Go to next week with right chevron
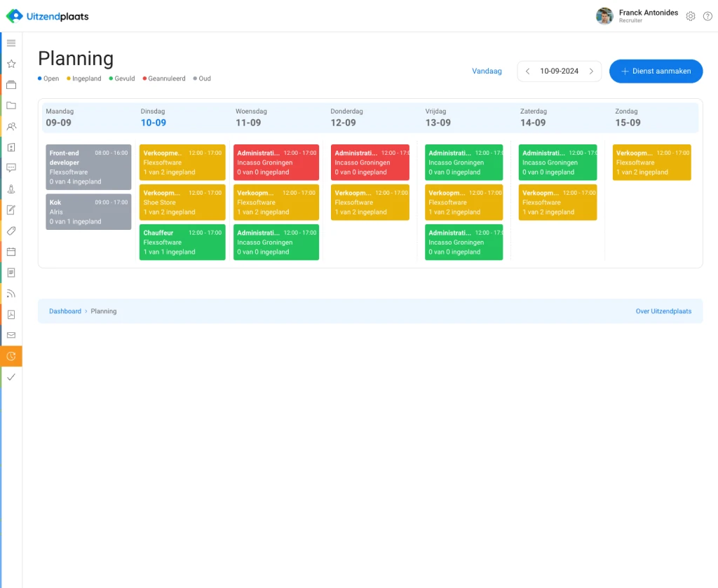This screenshot has width=718, height=588. pos(591,71)
